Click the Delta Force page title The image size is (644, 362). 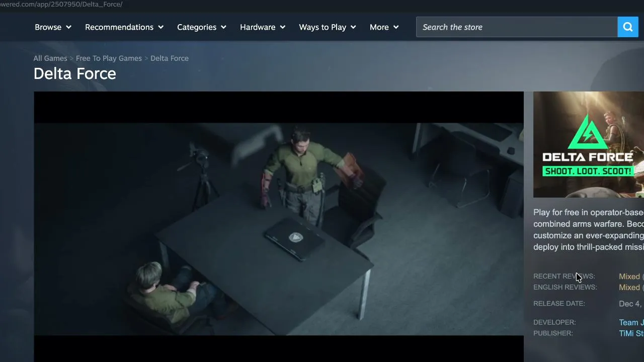tap(75, 74)
